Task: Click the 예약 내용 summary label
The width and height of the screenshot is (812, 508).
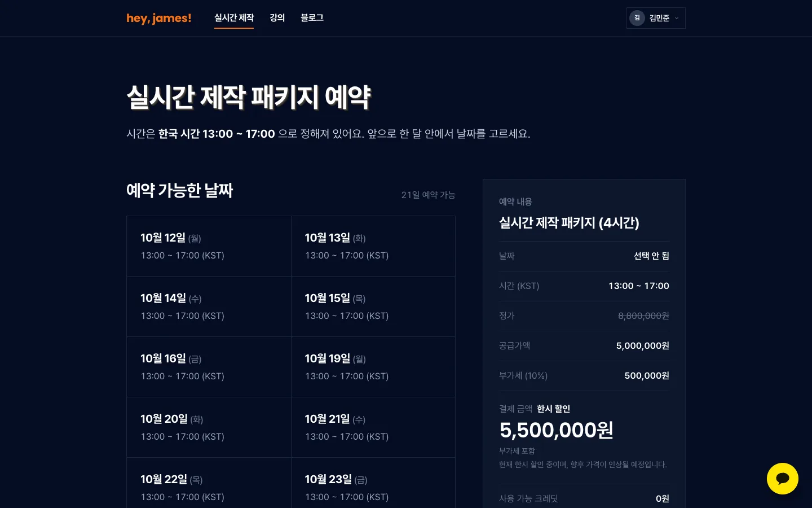Action: [515, 202]
